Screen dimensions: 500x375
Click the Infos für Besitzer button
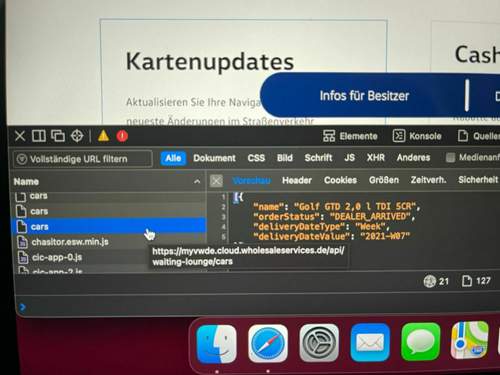(x=364, y=96)
